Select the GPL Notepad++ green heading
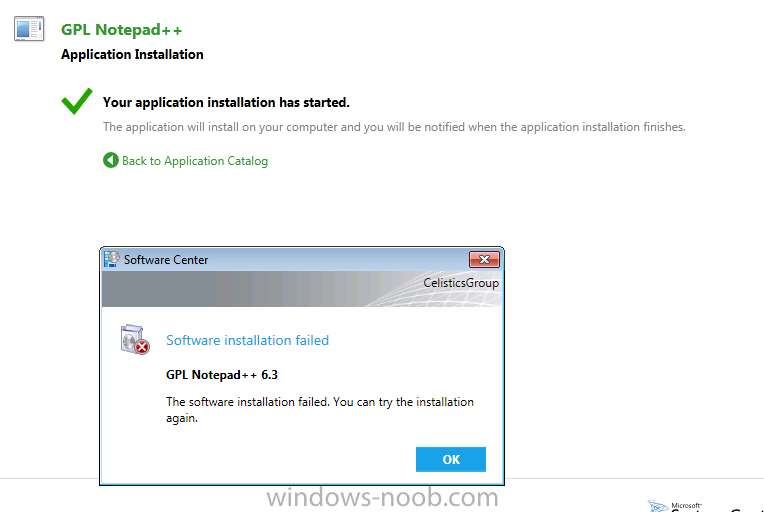 coord(121,30)
